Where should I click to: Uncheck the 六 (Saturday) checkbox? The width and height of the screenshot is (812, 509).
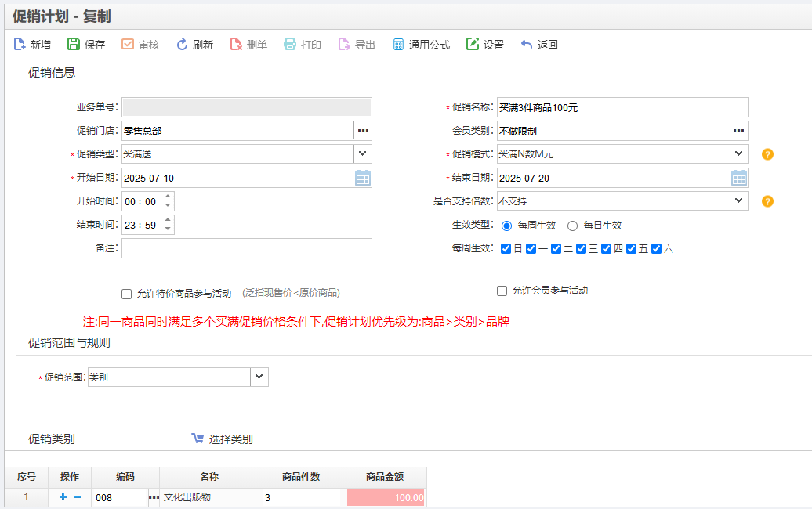(x=656, y=249)
